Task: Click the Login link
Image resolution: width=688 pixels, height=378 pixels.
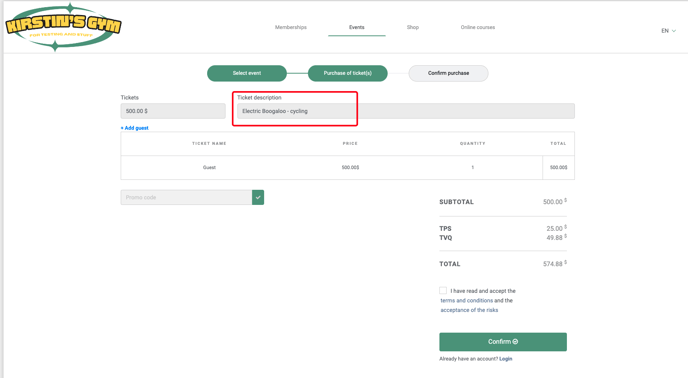Action: click(505, 359)
